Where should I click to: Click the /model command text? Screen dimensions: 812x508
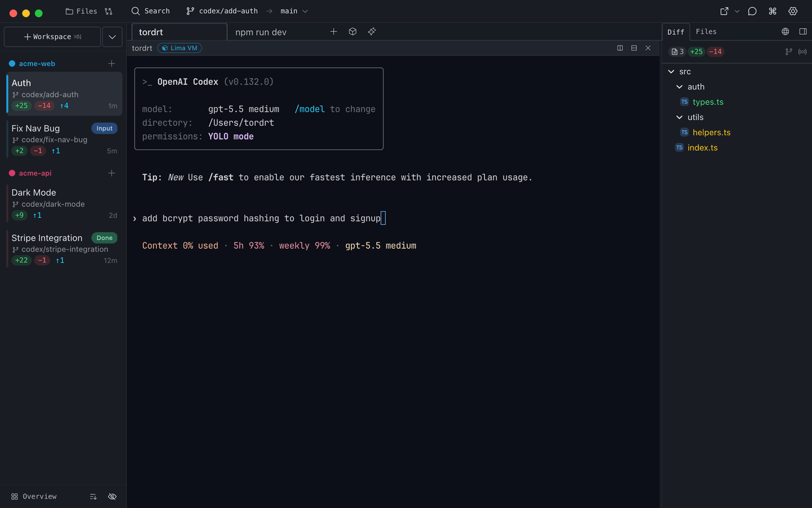(x=310, y=109)
